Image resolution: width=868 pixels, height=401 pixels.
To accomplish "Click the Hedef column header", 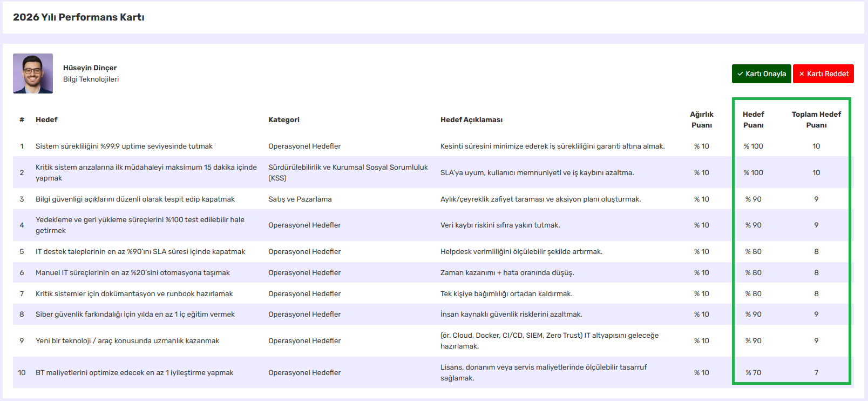I will [46, 120].
